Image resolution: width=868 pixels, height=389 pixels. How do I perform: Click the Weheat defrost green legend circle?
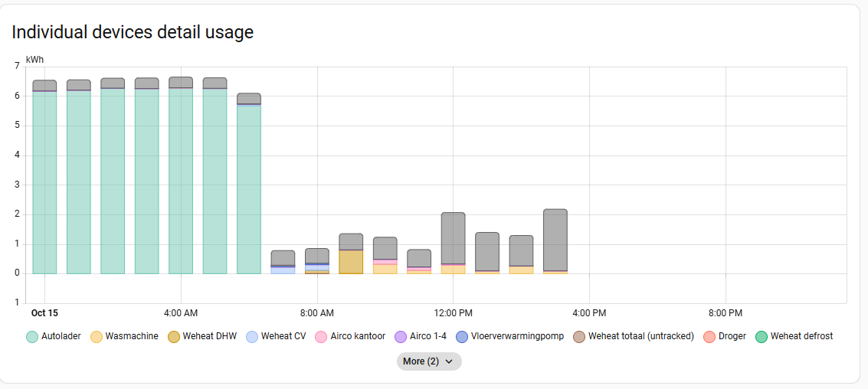761,336
